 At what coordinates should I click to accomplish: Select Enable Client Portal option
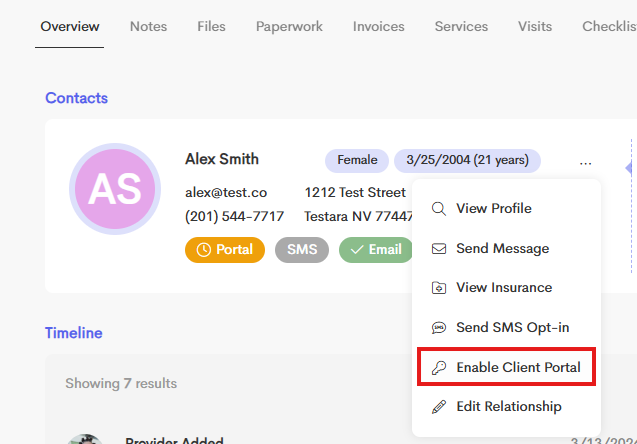tap(506, 367)
